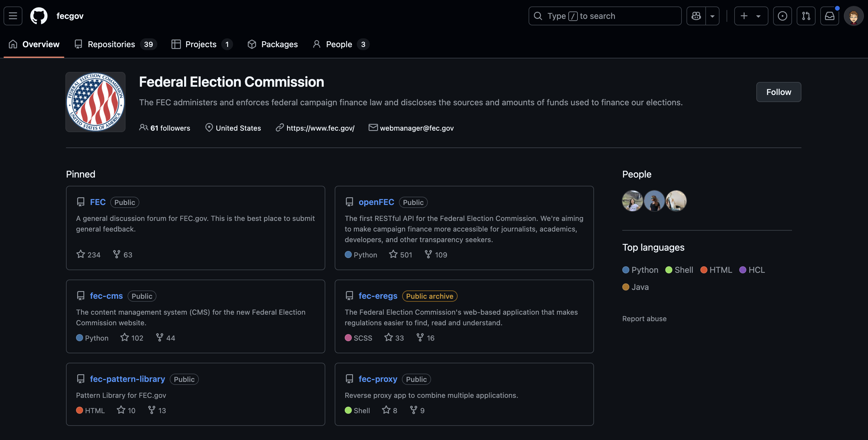Open the FEC pinned repository
Screen dimensions: 868x440
click(x=98, y=202)
